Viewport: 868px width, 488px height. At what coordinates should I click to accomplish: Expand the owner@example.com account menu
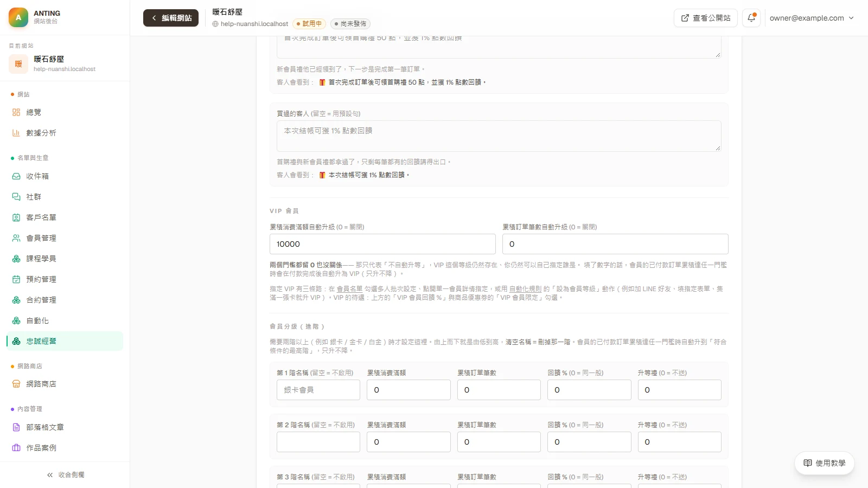[812, 18]
